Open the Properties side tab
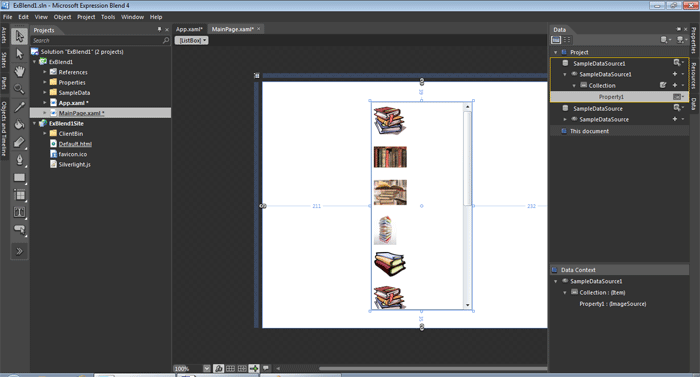The height and width of the screenshot is (377, 700). click(694, 41)
